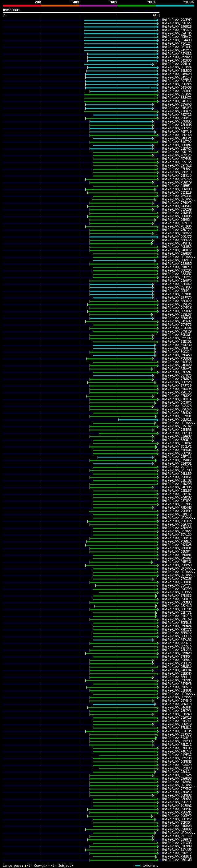This screenshot has width=197, height=868.
Task: Click the UniRef100_Q05Z30 label
Action: (x=176, y=758)
